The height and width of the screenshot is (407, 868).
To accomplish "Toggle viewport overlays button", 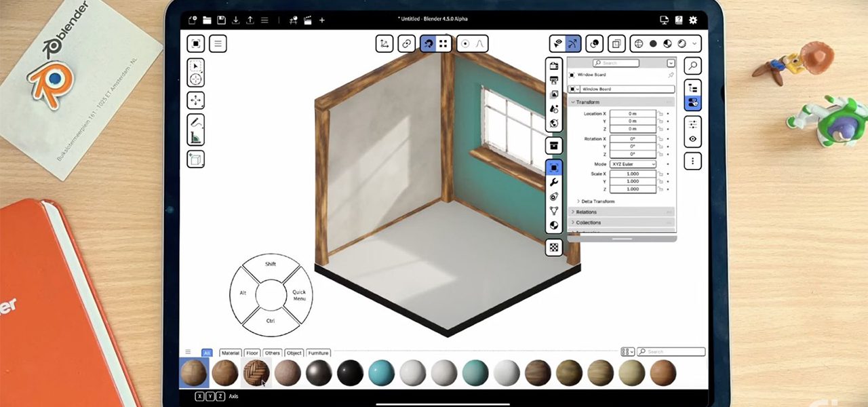I will point(595,43).
